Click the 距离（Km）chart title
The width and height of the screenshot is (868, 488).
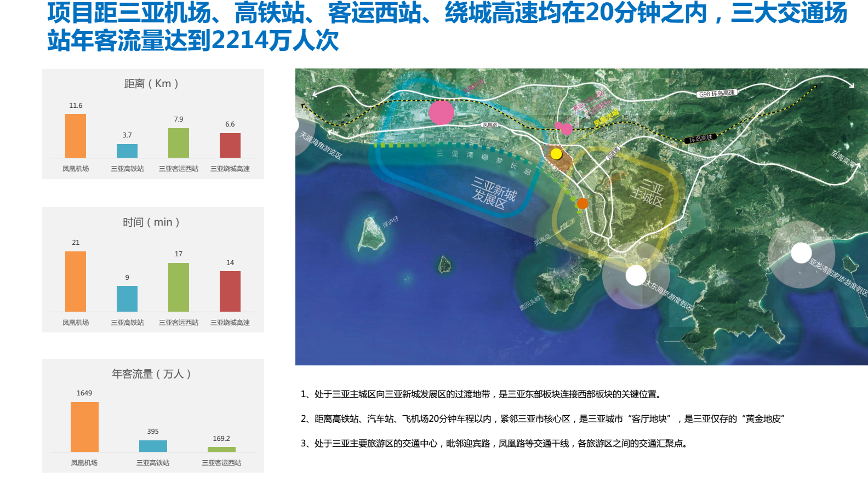(x=152, y=84)
